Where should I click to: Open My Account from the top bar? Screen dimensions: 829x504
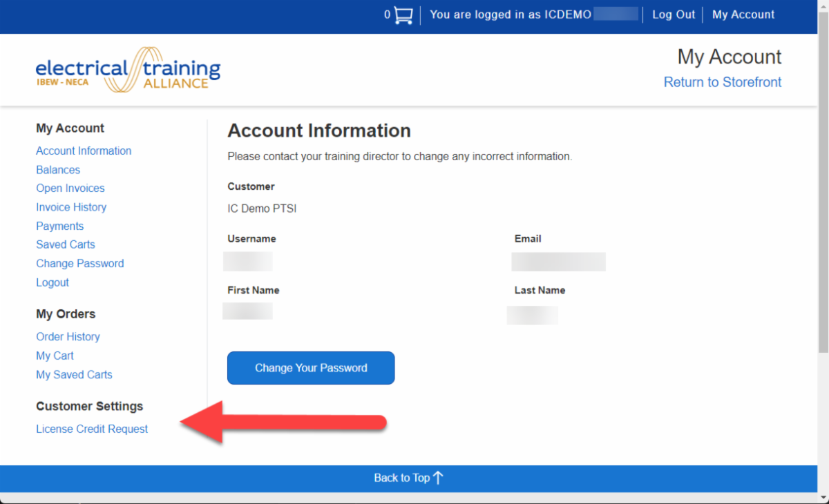(743, 14)
